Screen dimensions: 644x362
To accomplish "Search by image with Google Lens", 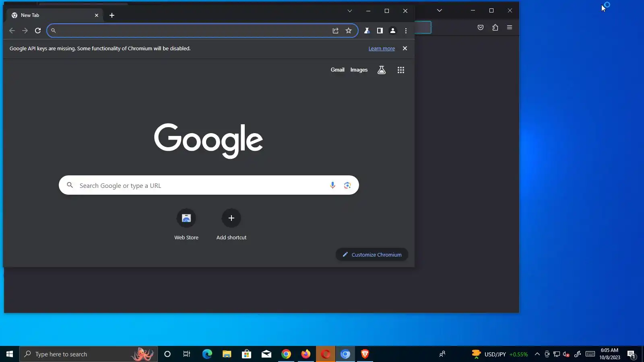I will pyautogui.click(x=347, y=185).
